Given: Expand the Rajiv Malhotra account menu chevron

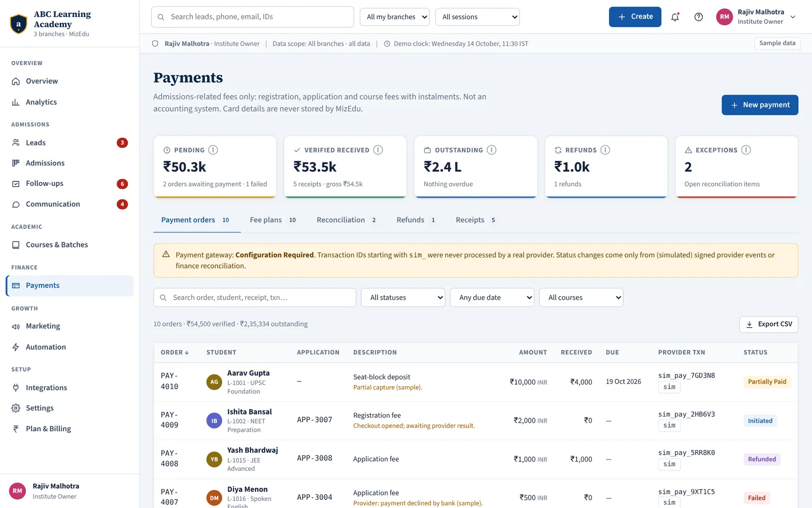Looking at the screenshot, I should [793, 17].
